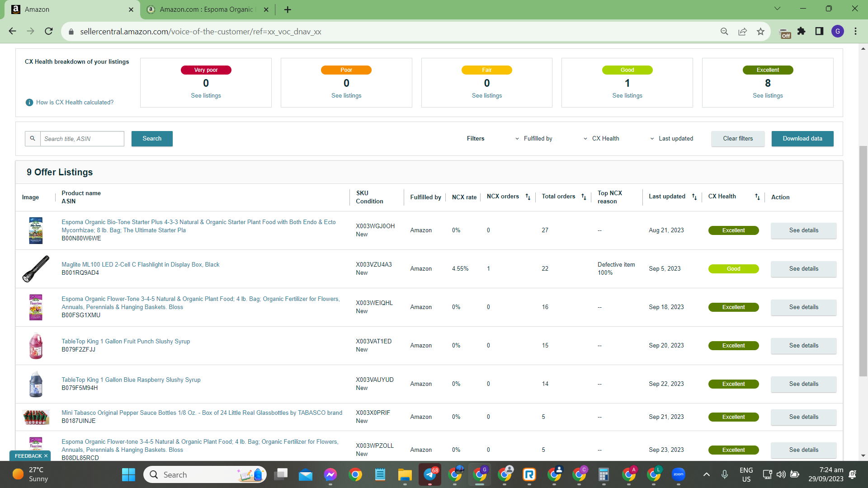This screenshot has width=868, height=488.
Task: See details for Mini Tabasco Pepper Sauce
Action: (804, 417)
